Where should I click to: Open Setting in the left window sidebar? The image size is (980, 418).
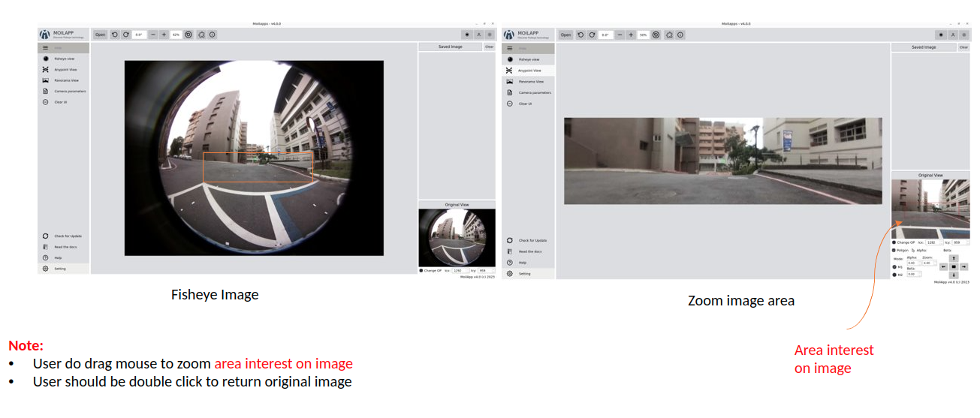(64, 268)
